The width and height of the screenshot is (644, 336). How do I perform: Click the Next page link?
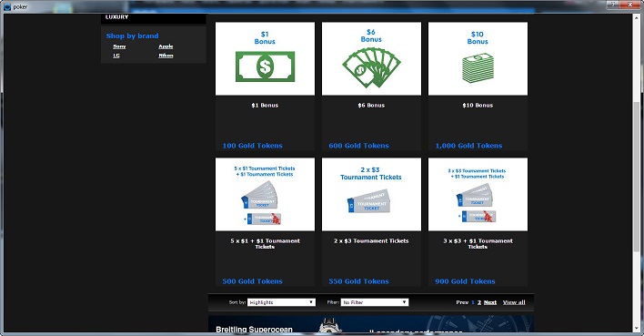(x=490, y=302)
